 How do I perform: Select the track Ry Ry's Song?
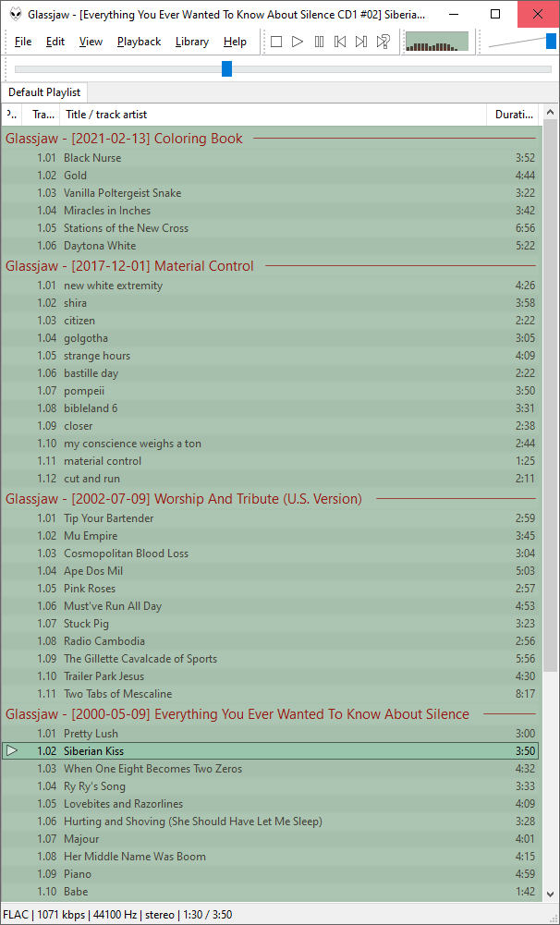(272, 786)
